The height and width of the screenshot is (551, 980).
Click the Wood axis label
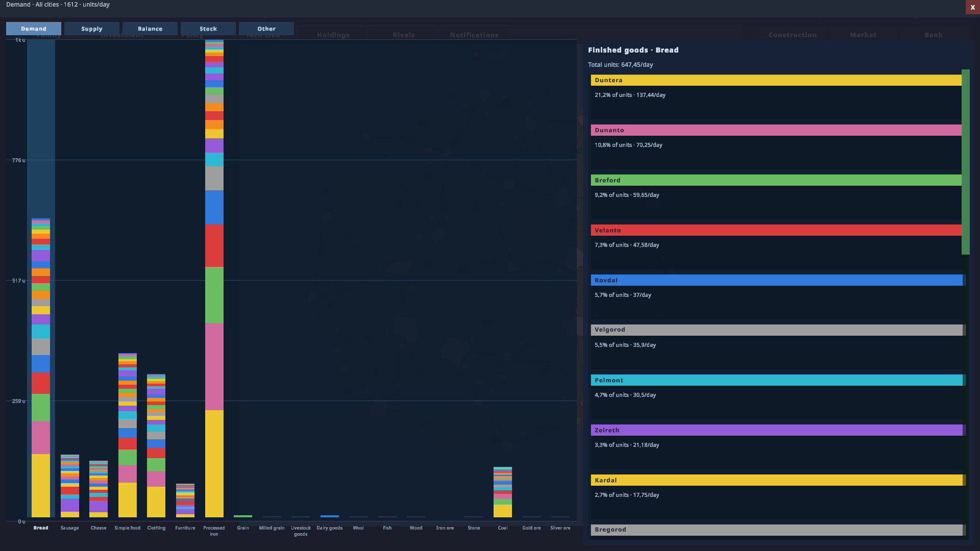tap(416, 528)
